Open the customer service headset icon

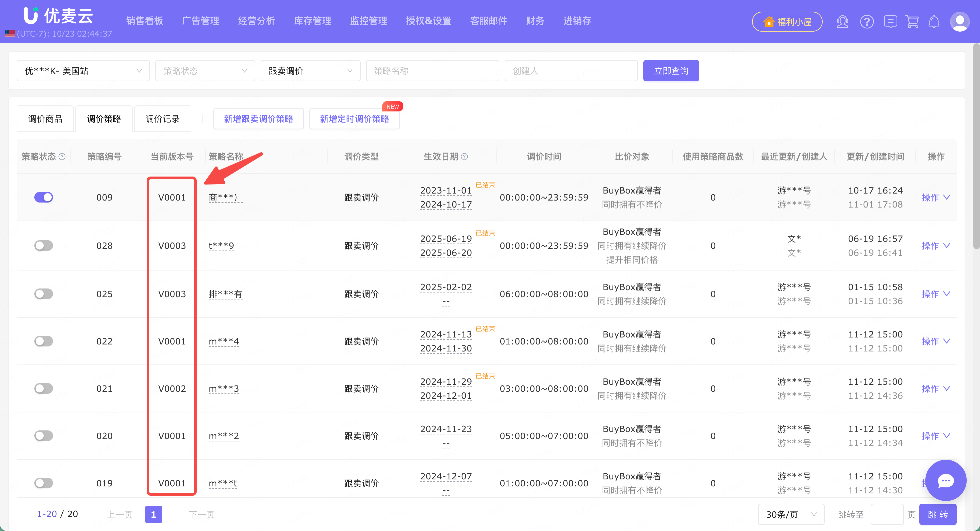[x=842, y=22]
